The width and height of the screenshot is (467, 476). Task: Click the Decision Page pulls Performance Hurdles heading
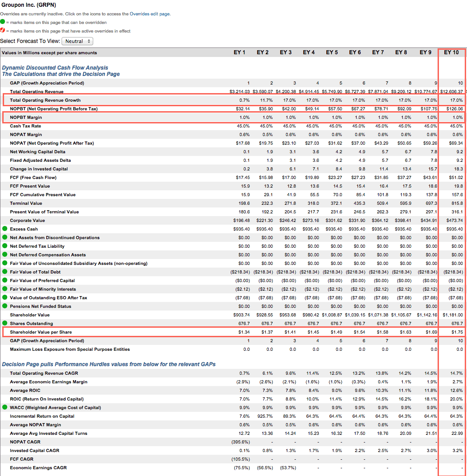click(109, 364)
